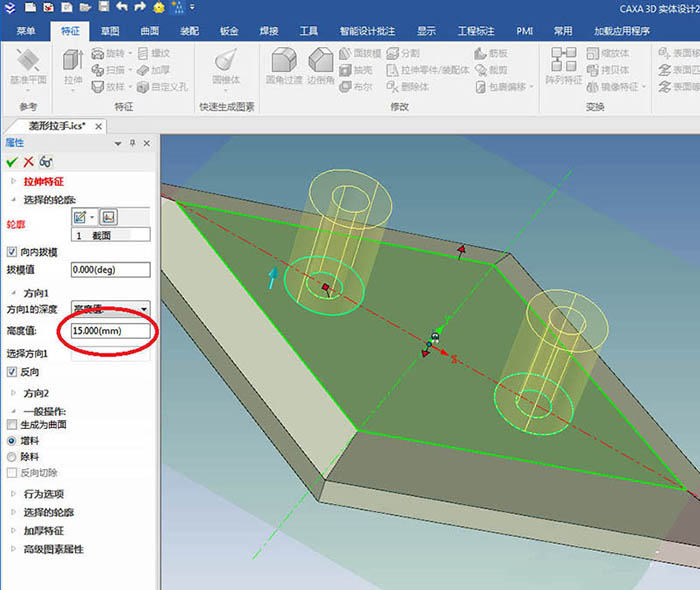This screenshot has height=590, width=700.
Task: Click the 加厚 thicken tool
Action: pos(154,70)
